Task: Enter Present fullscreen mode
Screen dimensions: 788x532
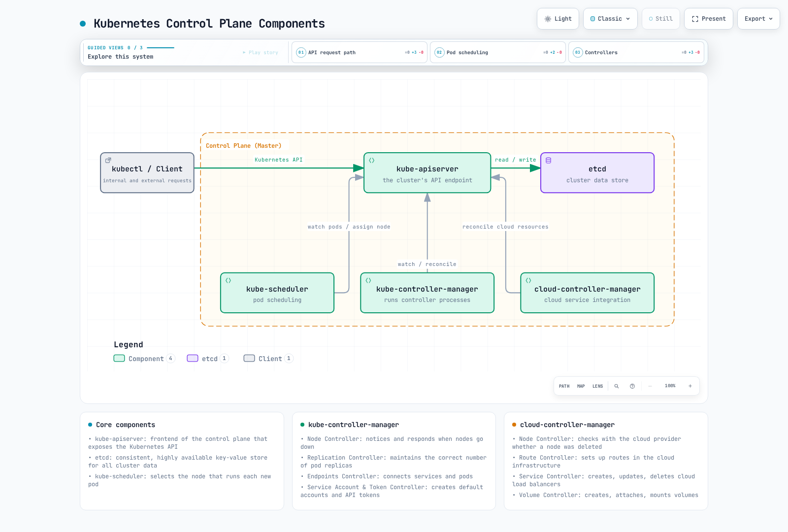Action: point(708,19)
